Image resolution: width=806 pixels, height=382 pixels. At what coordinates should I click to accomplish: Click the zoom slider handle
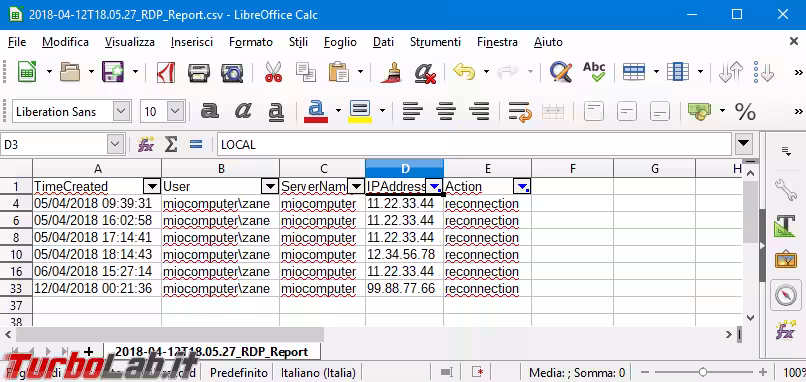[x=703, y=372]
